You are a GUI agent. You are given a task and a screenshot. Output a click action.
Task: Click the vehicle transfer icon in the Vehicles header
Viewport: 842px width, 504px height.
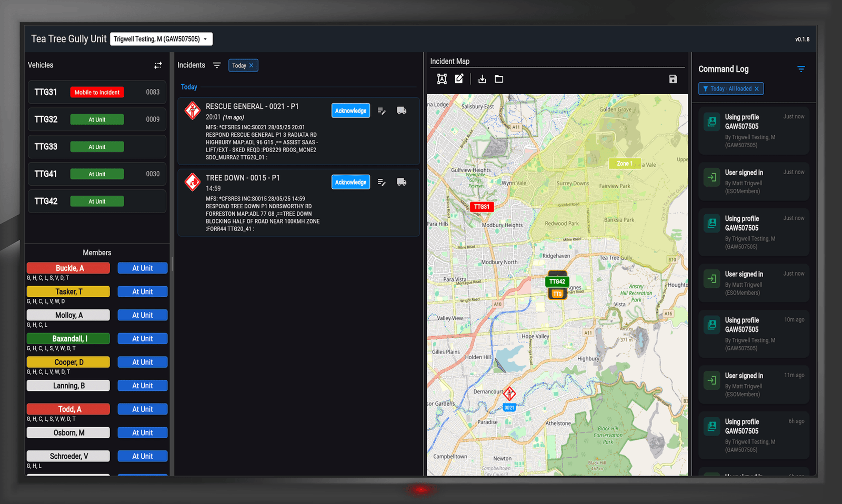click(158, 65)
